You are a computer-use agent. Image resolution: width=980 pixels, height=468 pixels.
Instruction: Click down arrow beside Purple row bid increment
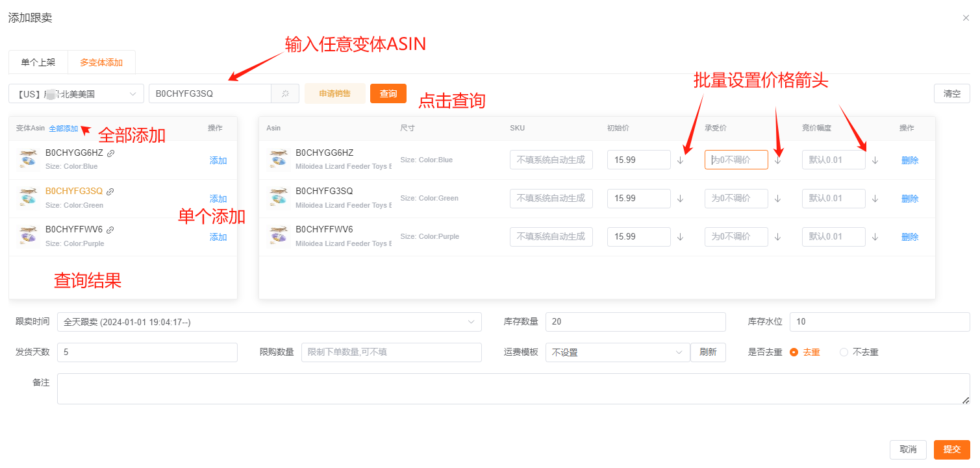[x=875, y=237]
